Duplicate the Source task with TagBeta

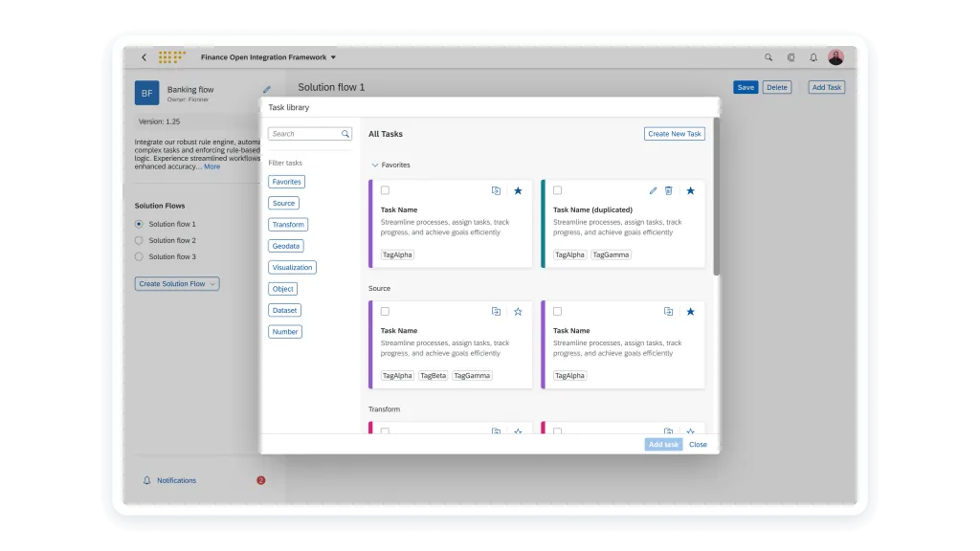tap(496, 312)
